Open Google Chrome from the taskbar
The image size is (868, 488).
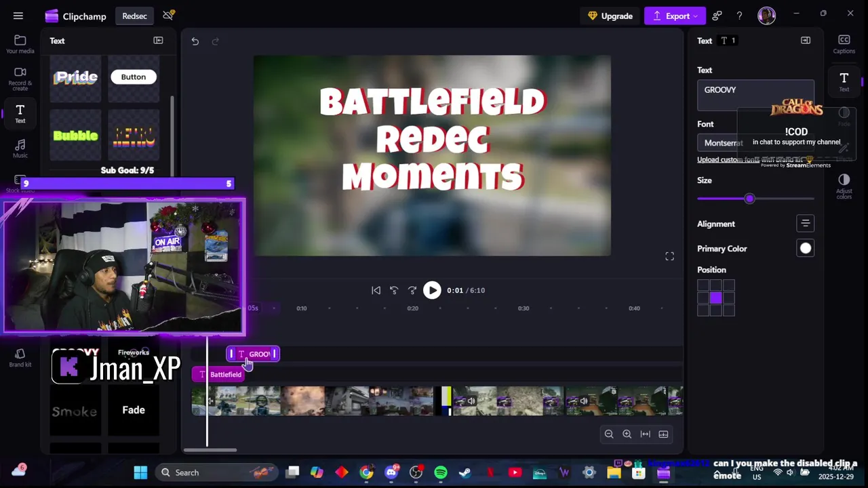366,472
